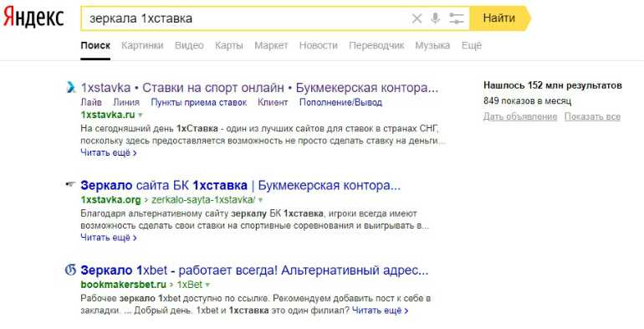Open the zerkalo-sayta-1xstavka/ path link
Image resolution: width=644 pixels, height=329 pixels.
tap(203, 200)
